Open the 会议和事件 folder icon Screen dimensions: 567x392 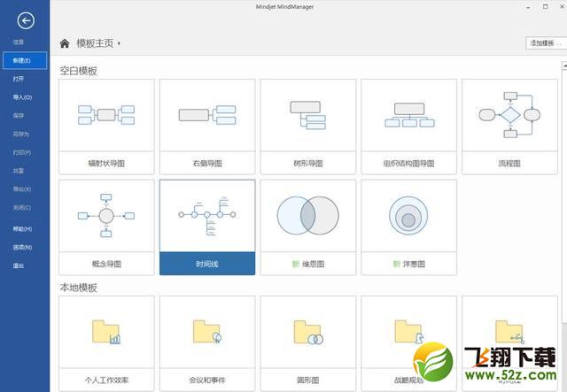(x=207, y=332)
